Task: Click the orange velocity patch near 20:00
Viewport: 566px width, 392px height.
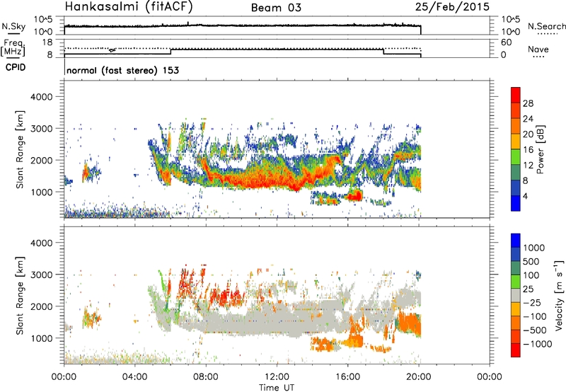Action: (x=410, y=324)
